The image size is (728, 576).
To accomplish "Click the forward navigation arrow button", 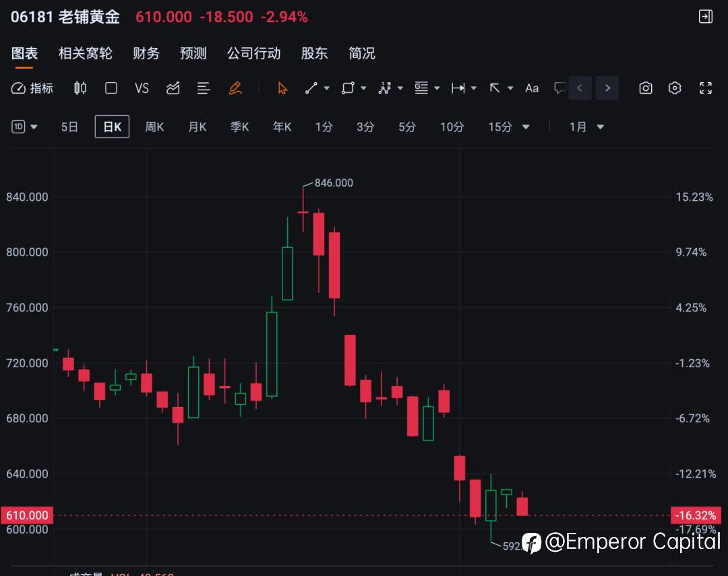I will (607, 88).
